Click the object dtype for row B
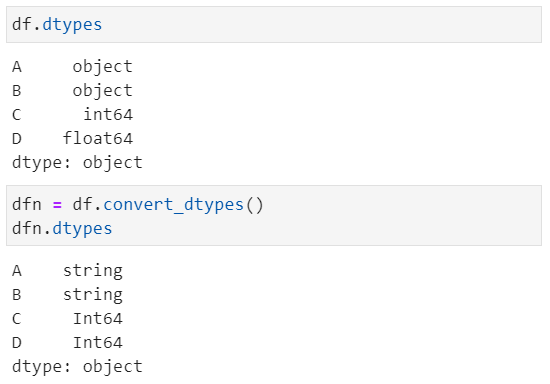Image resolution: width=550 pixels, height=384 pixels. pos(102,91)
